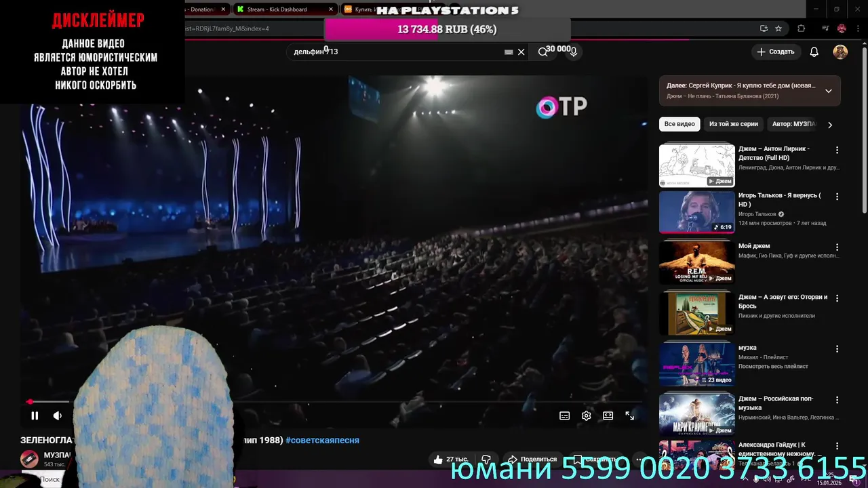Expand the 'Далее' playlist panel
This screenshot has height=488, width=868.
tap(828, 91)
